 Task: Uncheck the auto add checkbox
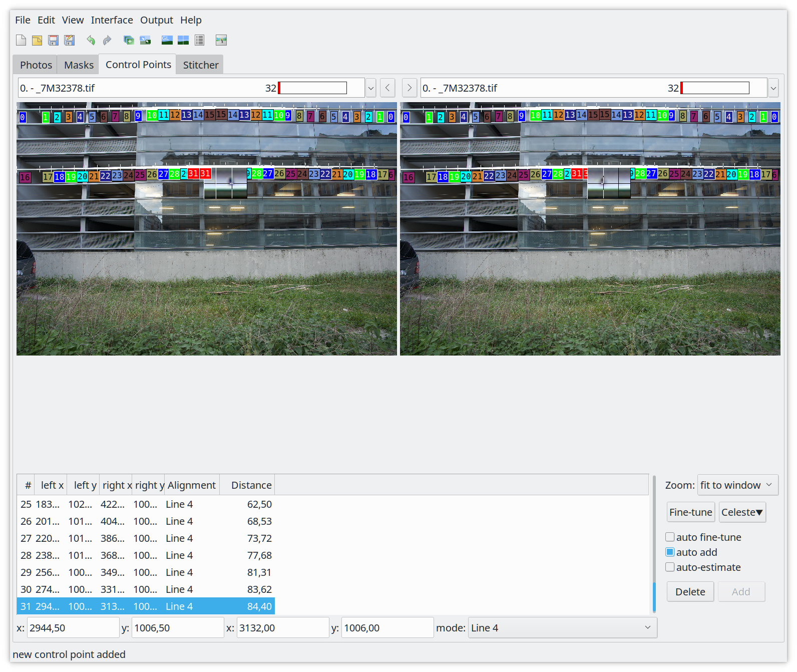click(x=670, y=552)
